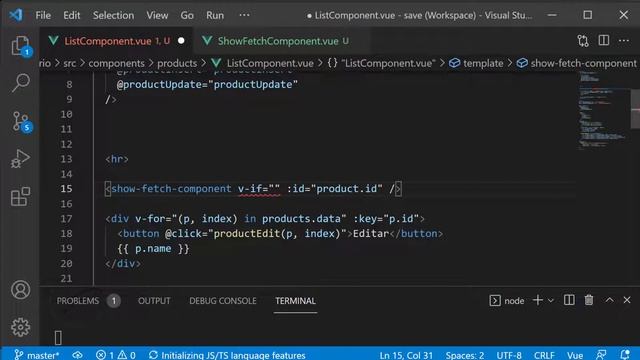Click the VS Code logo icon
Screen dimensions: 640x360
[x=16, y=15]
